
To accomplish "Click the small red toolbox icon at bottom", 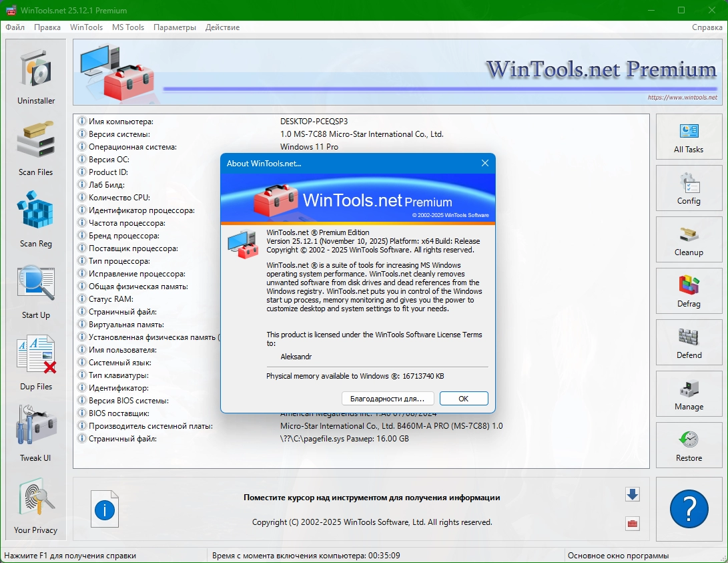I will click(x=633, y=524).
